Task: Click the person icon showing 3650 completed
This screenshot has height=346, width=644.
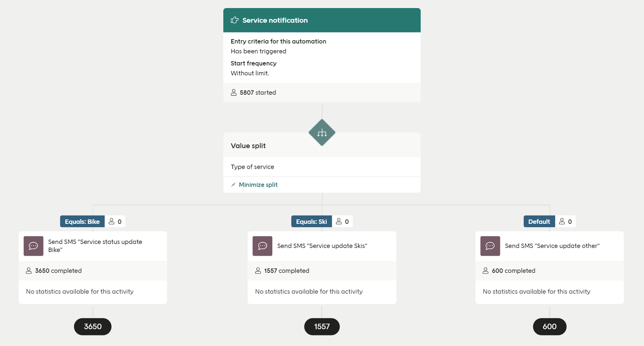Action: coord(29,271)
